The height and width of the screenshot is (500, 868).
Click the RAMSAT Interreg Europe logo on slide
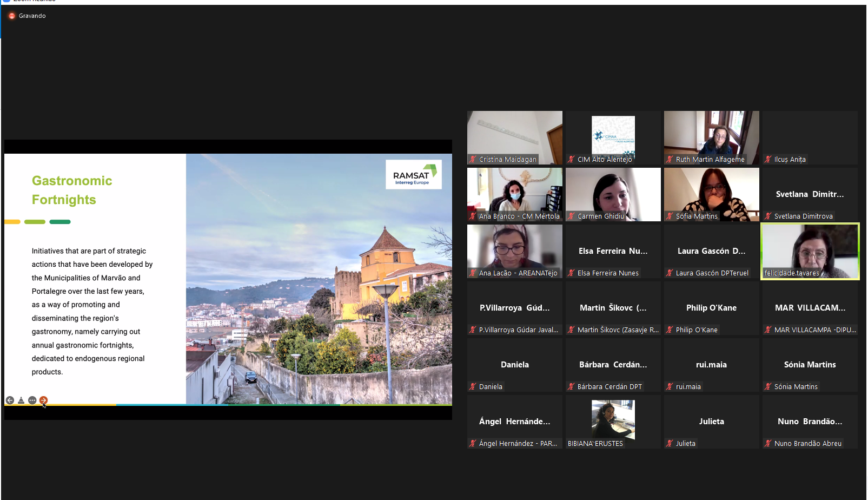(x=414, y=174)
